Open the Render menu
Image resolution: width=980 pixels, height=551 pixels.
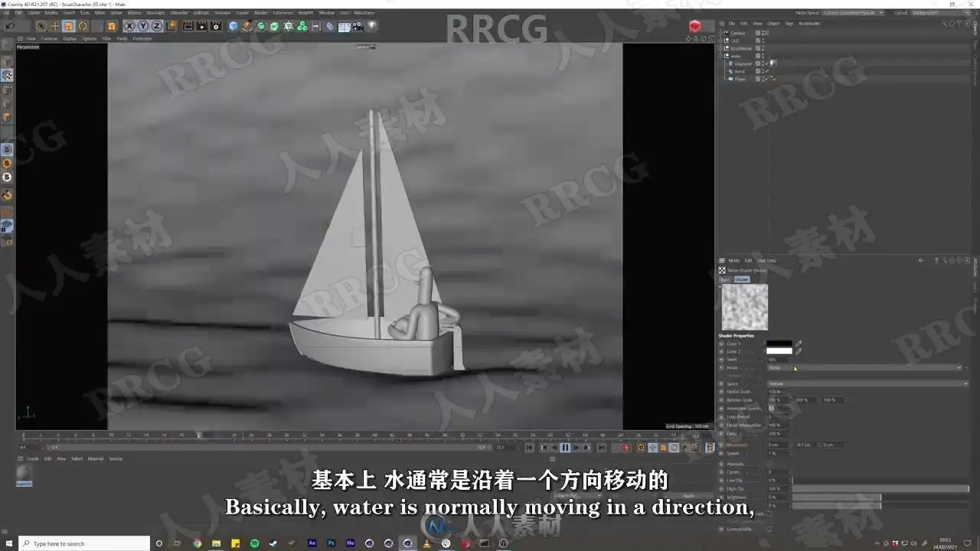click(x=261, y=13)
